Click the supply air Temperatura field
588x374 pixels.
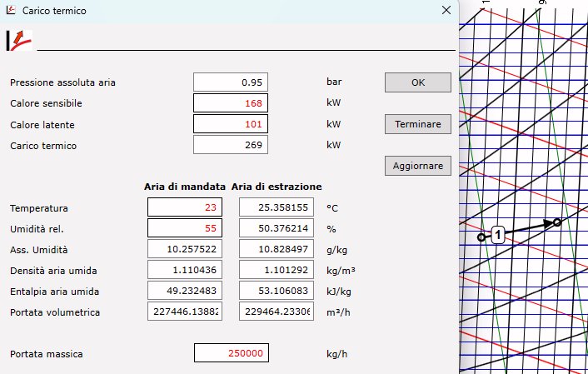[x=184, y=207]
